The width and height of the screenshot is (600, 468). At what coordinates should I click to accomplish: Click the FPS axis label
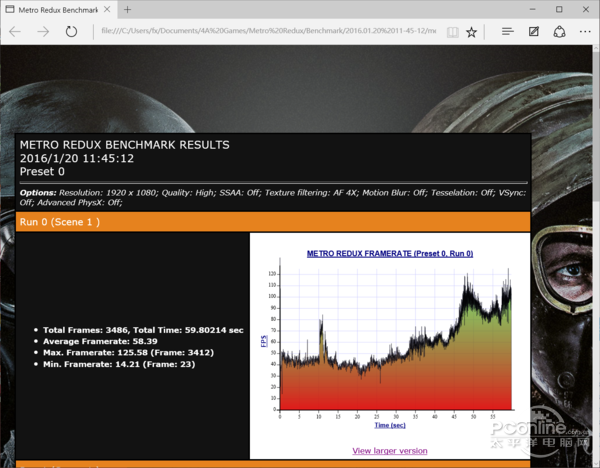pos(264,341)
